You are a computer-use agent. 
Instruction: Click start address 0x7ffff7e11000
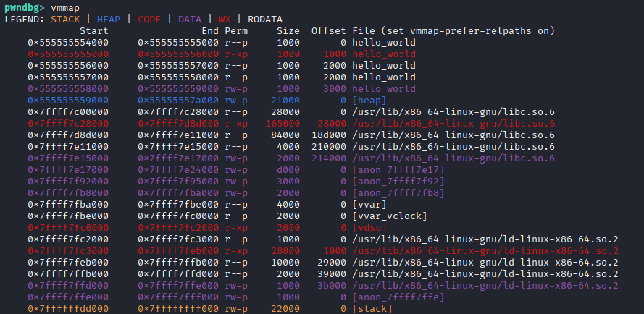tap(68, 147)
